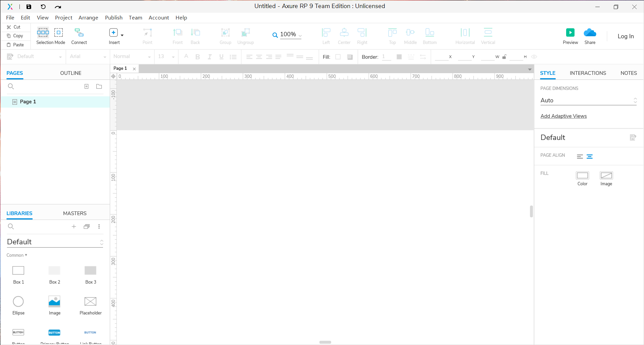Toggle the aspect ratio lock
This screenshot has width=644, height=345.
click(x=504, y=57)
